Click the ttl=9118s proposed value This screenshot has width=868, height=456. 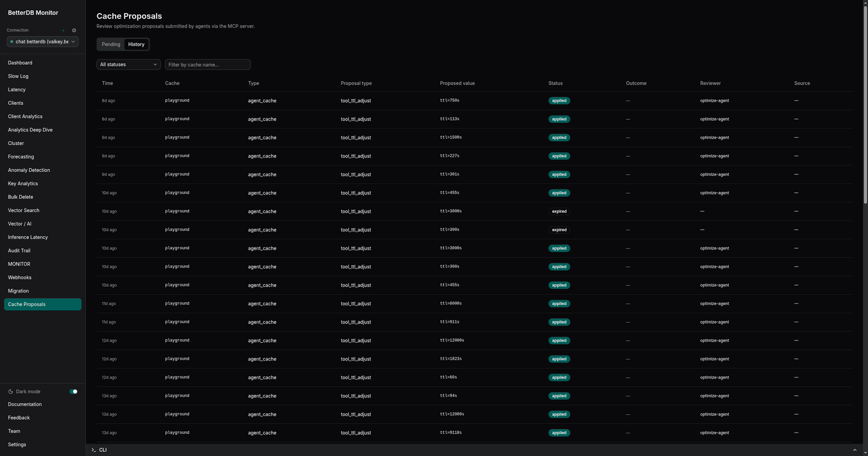[x=451, y=433]
